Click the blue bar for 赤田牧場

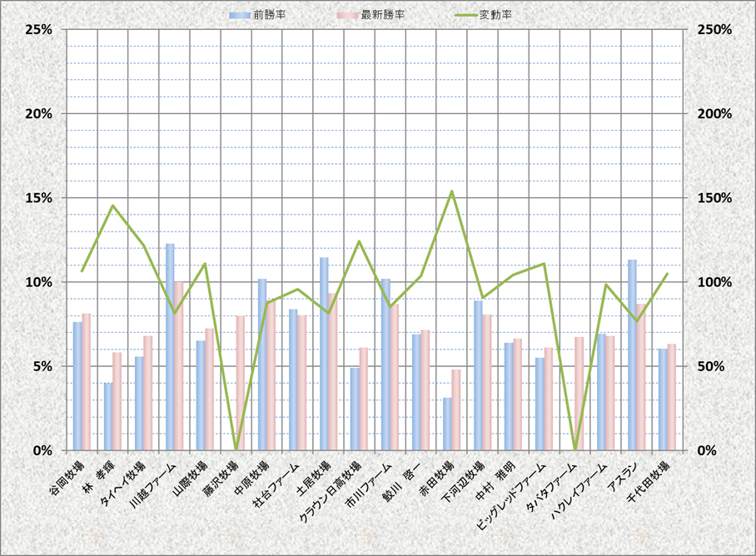447,424
